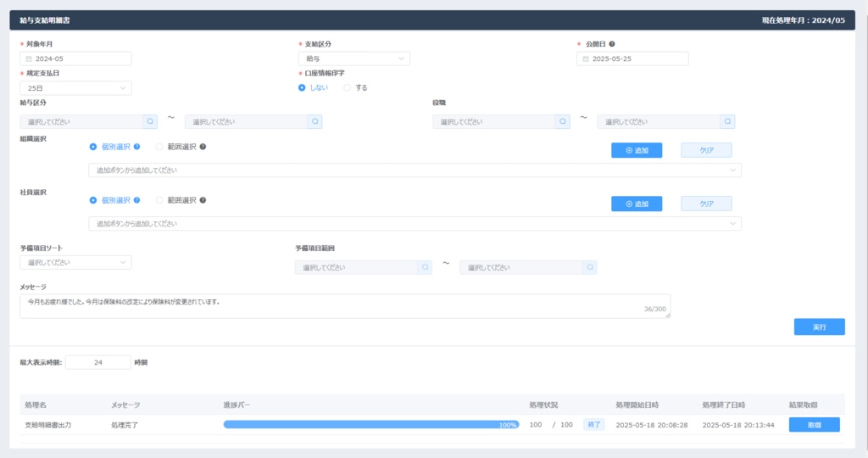Open the 支給区分 dropdown
Viewport: 868px width, 458px height.
tap(354, 59)
